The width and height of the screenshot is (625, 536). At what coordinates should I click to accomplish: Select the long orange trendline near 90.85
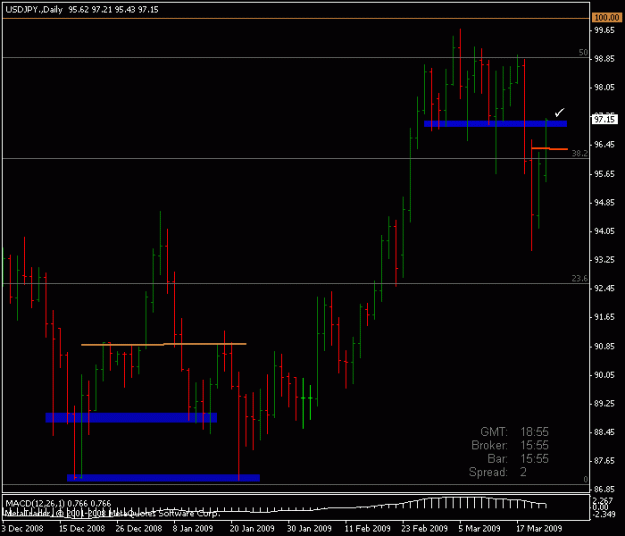click(164, 344)
